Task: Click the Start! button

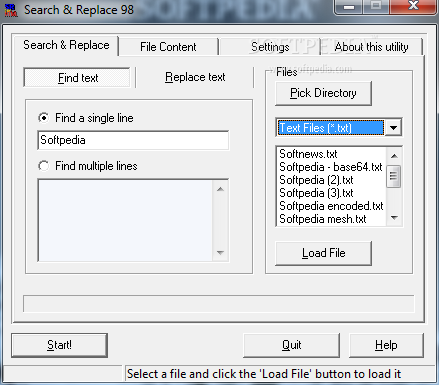Action: pyautogui.click(x=59, y=345)
